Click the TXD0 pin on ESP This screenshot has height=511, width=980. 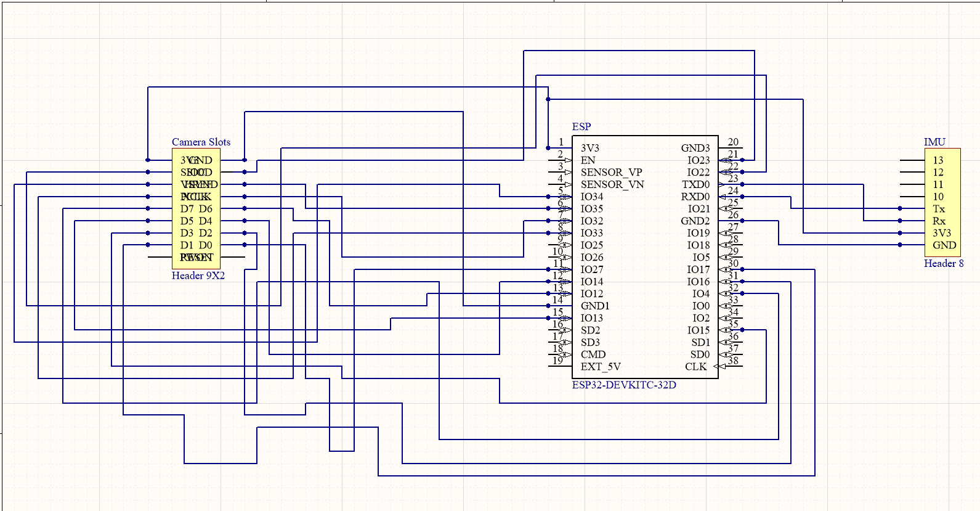tap(695, 184)
